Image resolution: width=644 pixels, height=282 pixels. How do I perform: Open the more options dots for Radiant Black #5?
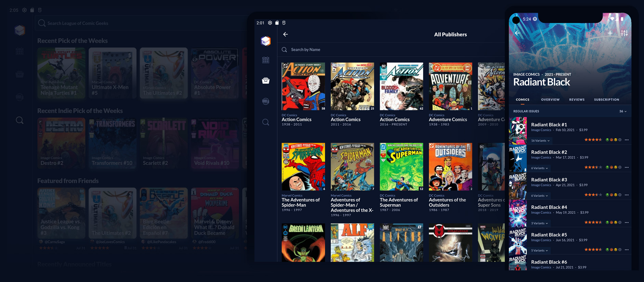(627, 250)
